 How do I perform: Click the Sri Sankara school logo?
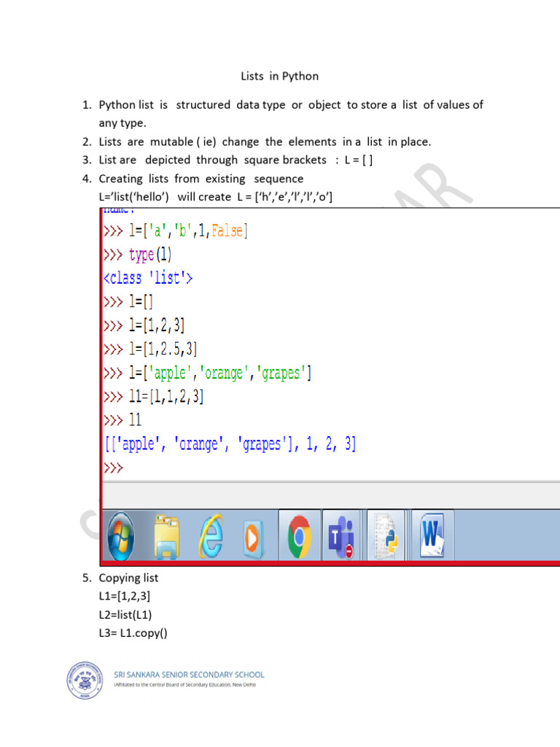(x=85, y=680)
